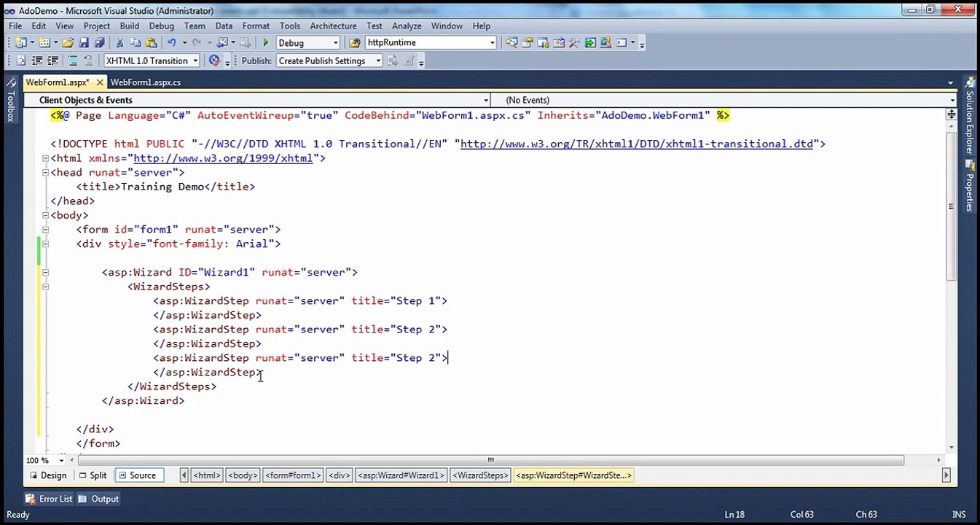Open the (No Events) dropdown
Viewport: 980px width, 525px height.
click(952, 100)
